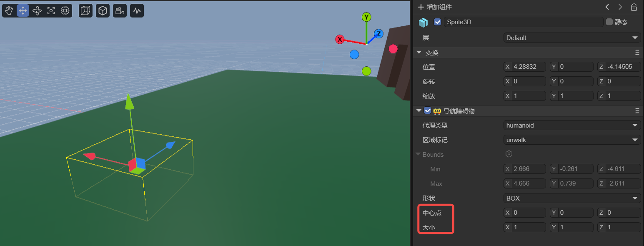Toggle the Sprite3D active checkbox
The width and height of the screenshot is (644, 246).
pyautogui.click(x=437, y=22)
